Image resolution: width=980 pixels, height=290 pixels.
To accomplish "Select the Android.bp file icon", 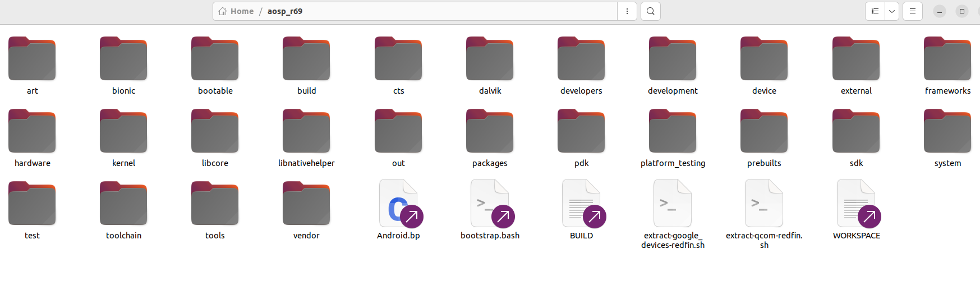I will [x=398, y=204].
